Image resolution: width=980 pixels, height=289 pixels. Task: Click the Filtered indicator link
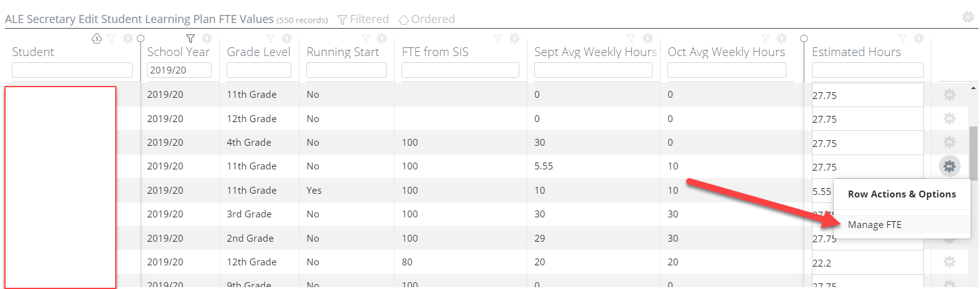click(x=363, y=19)
